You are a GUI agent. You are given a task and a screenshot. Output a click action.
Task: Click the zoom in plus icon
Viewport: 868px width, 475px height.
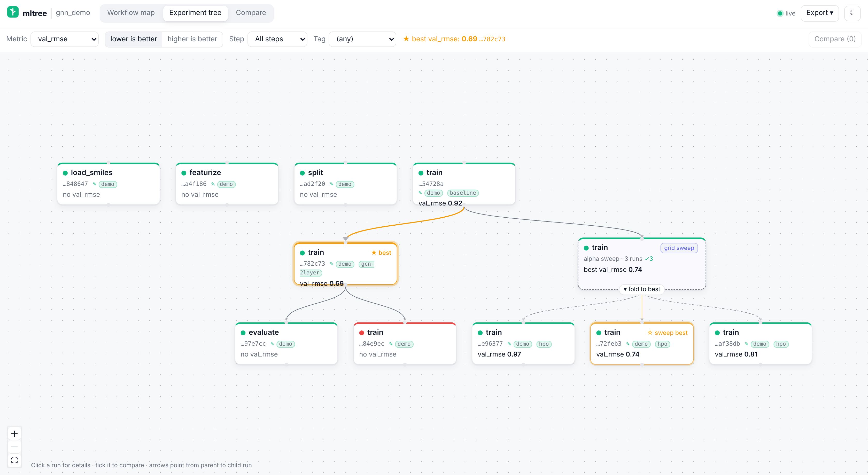pos(14,434)
